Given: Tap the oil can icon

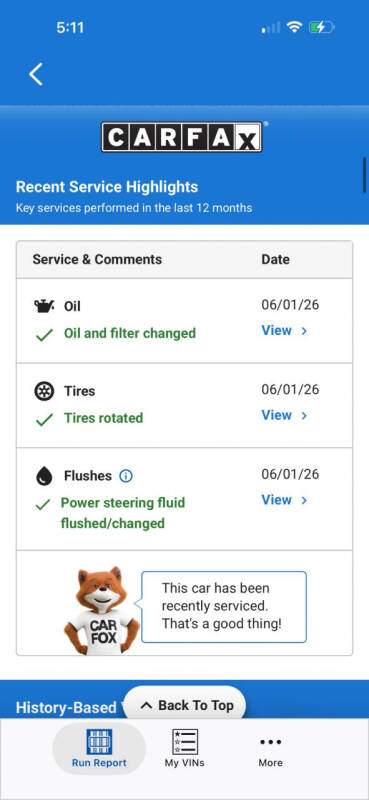Looking at the screenshot, I should tap(44, 306).
